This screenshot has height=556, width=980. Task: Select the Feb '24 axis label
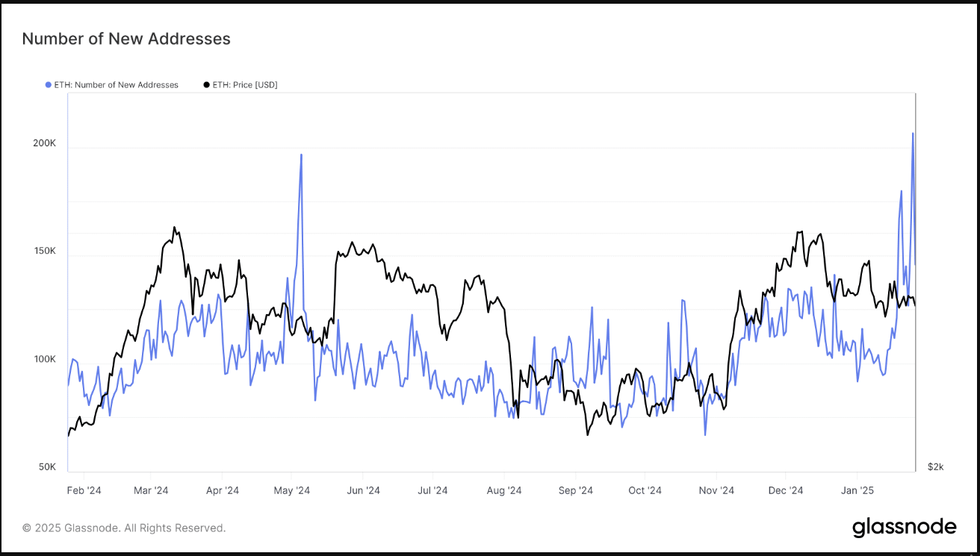pyautogui.click(x=84, y=490)
